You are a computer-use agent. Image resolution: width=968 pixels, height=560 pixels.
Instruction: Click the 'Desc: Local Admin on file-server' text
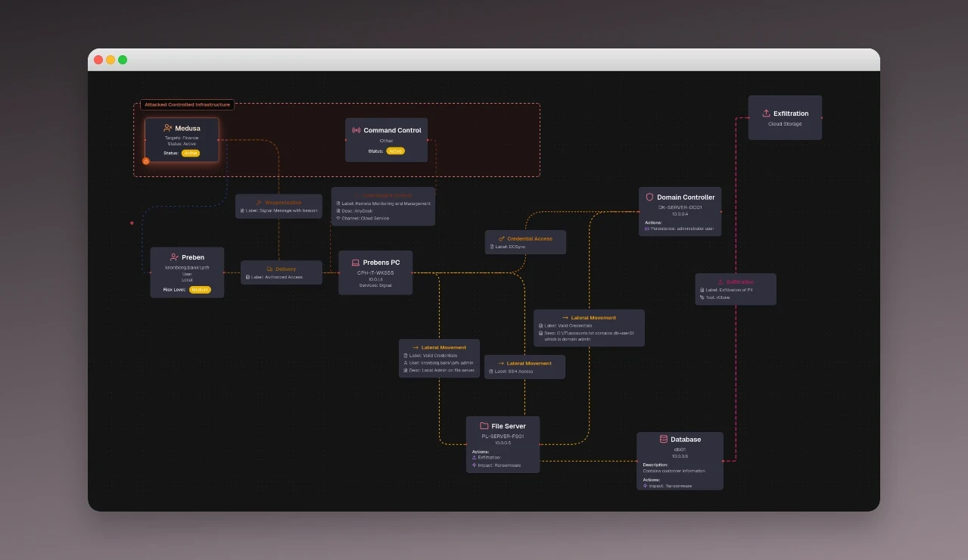tap(442, 370)
